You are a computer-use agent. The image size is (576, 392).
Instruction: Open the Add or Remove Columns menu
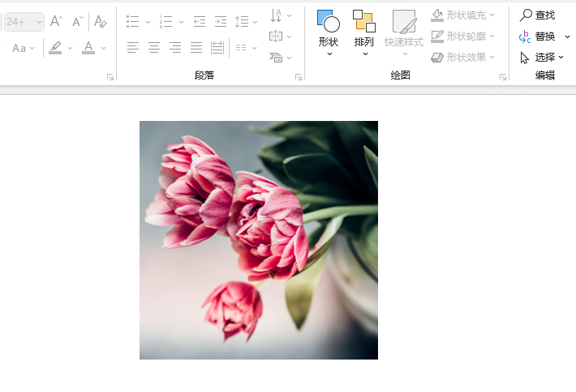[246, 48]
